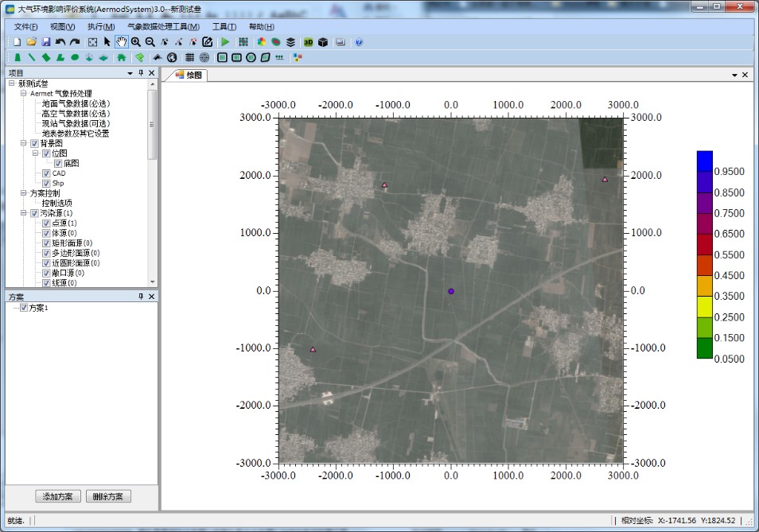Click the blue swatch in color legend
759x532 pixels.
point(704,160)
